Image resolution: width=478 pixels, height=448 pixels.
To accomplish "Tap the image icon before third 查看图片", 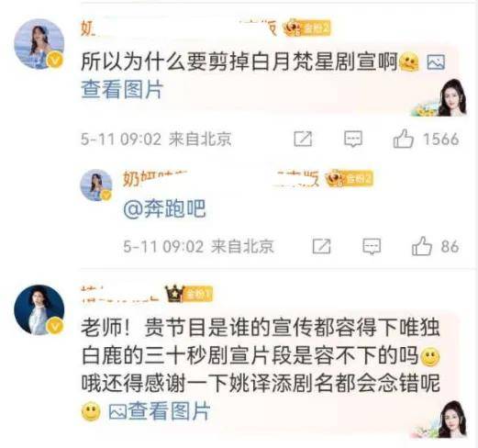I will click(117, 411).
